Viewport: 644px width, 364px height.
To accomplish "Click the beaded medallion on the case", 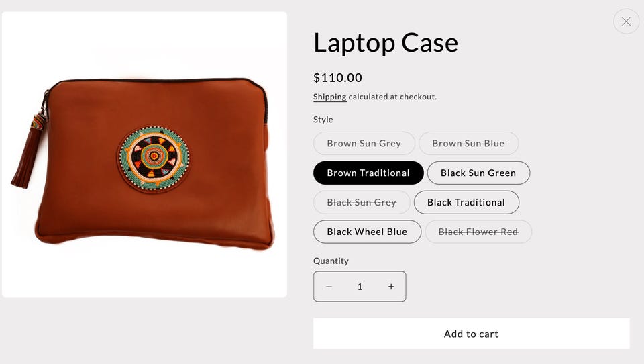I will pos(154,158).
